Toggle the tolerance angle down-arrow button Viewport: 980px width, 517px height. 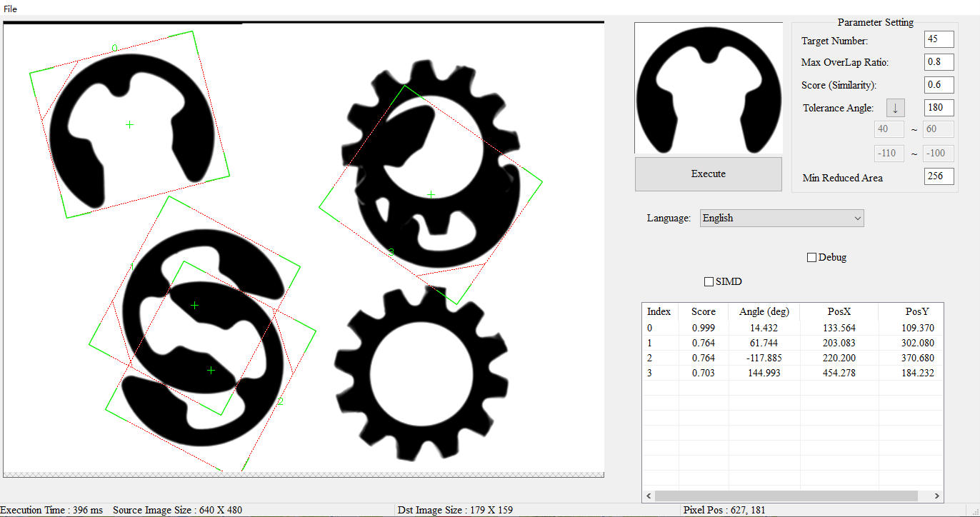click(x=896, y=108)
